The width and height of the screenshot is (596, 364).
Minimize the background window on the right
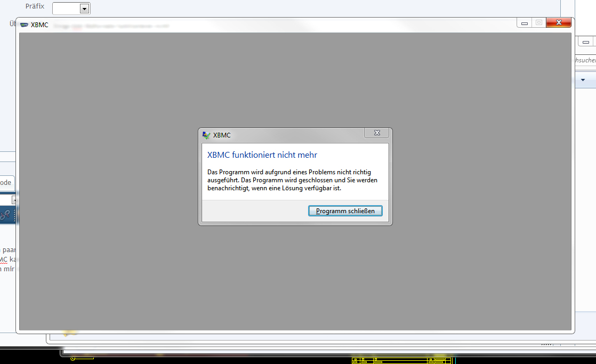(x=586, y=42)
